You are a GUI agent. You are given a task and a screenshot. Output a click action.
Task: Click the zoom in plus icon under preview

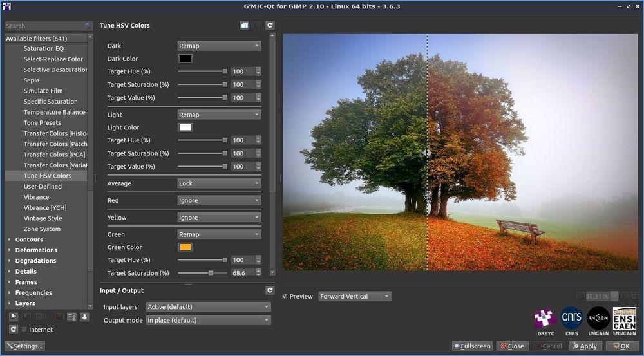(x=624, y=296)
